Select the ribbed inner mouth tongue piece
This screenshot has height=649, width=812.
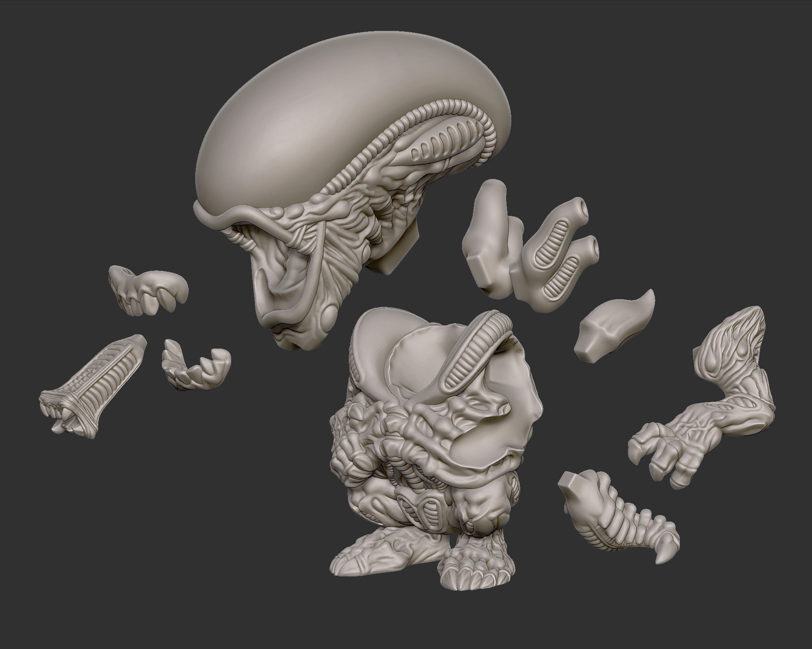pyautogui.click(x=92, y=386)
